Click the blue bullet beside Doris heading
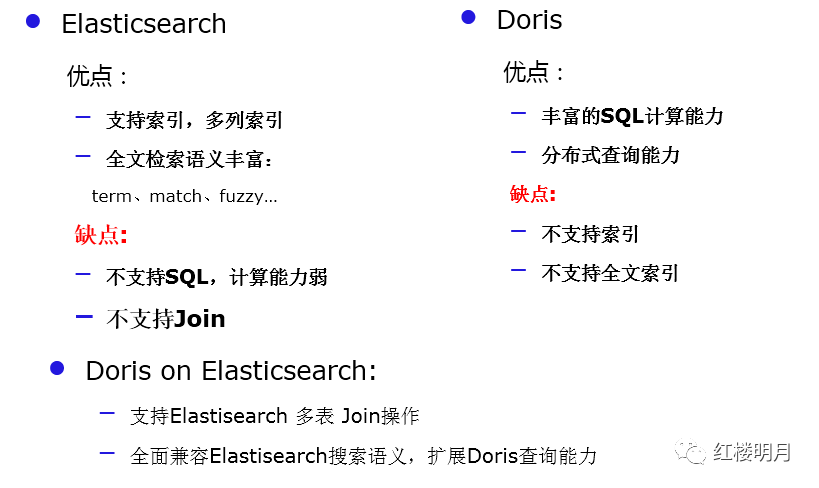Viewport: 819px width, 488px height. 469,17
